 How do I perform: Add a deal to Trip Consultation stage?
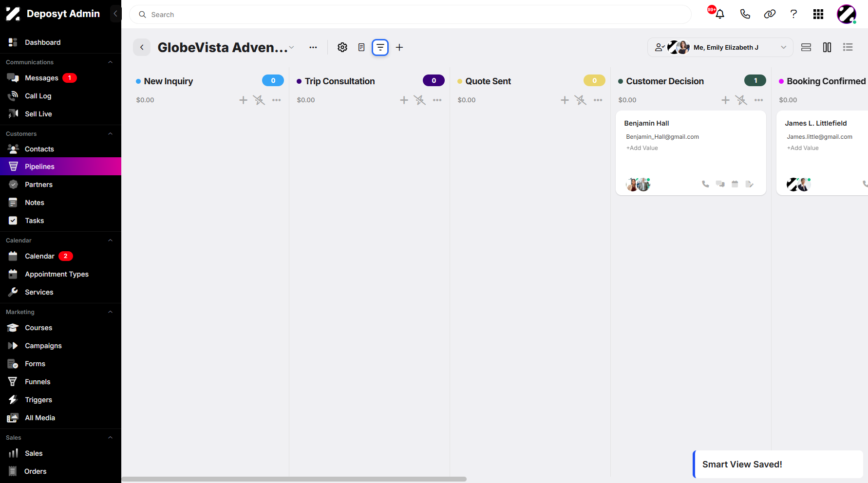tap(404, 100)
